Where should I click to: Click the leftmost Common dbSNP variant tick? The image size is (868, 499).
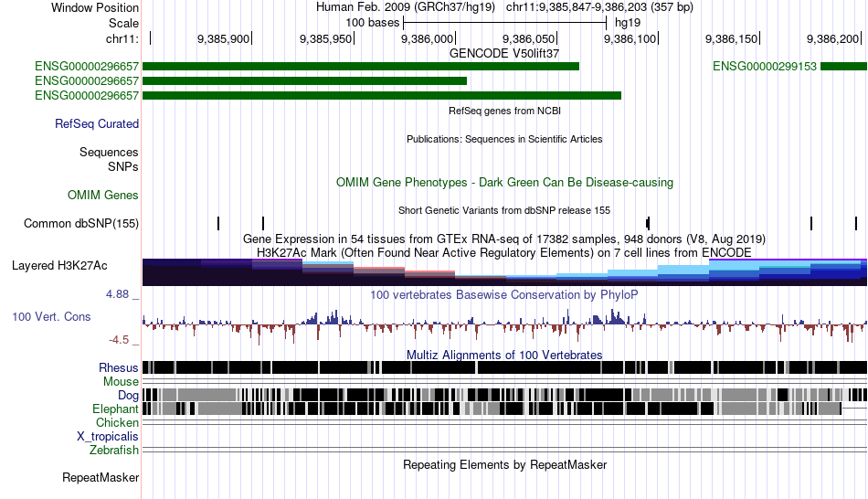(218, 223)
